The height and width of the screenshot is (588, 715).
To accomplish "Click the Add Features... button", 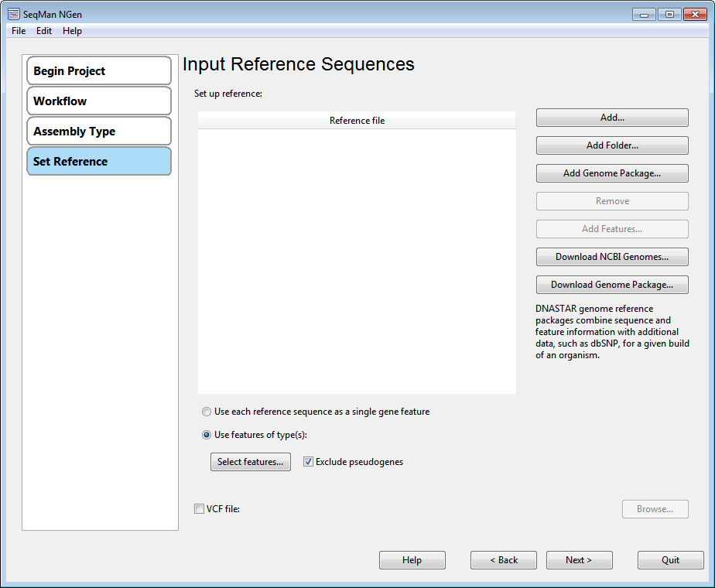I will point(612,229).
